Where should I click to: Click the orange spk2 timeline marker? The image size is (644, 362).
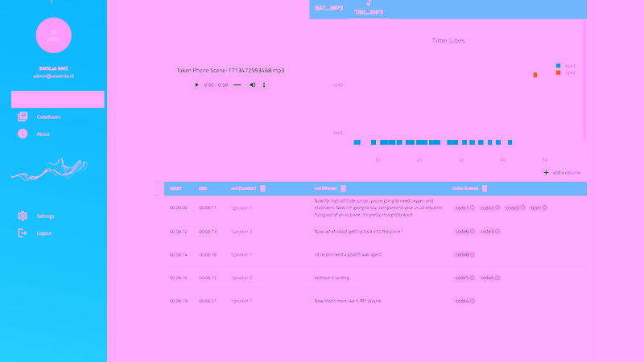pyautogui.click(x=535, y=75)
